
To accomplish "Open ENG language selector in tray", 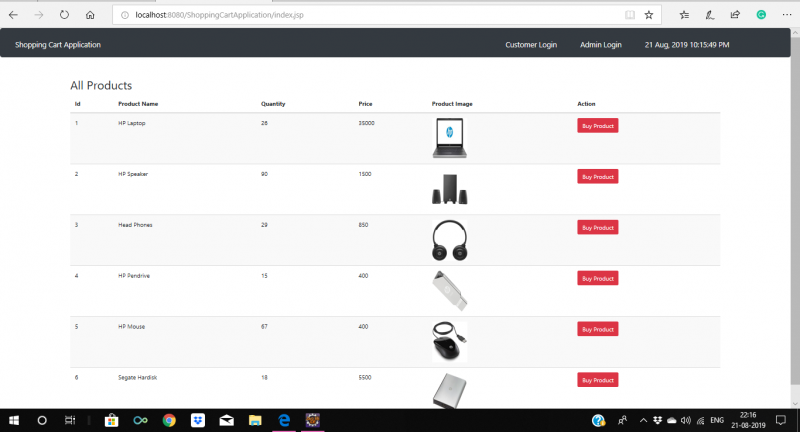I will (x=717, y=420).
